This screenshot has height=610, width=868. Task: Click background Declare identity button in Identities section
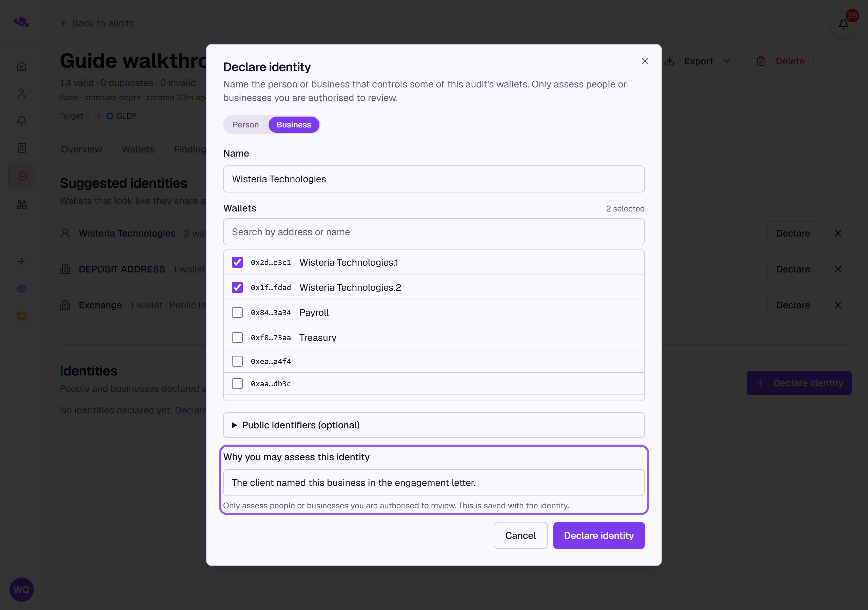[x=799, y=383]
